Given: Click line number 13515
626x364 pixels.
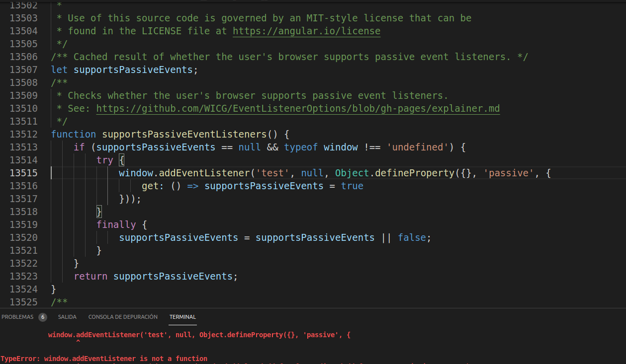Looking at the screenshot, I should click(24, 173).
